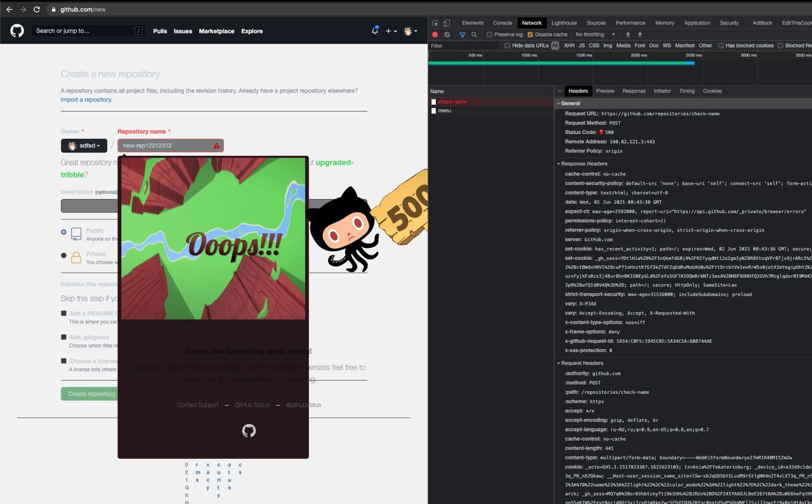Enable the Preserve log checkbox
The image size is (812, 504).
click(489, 35)
